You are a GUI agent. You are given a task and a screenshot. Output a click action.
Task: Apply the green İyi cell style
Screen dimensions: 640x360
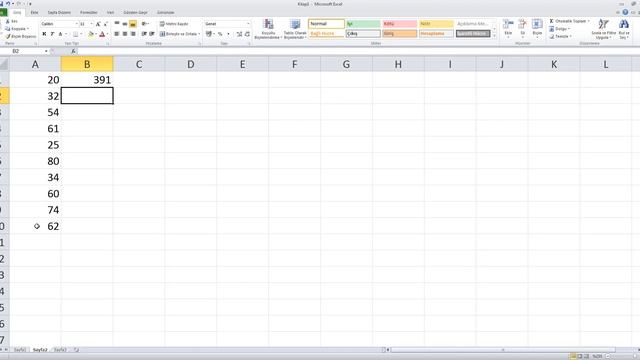coord(363,24)
